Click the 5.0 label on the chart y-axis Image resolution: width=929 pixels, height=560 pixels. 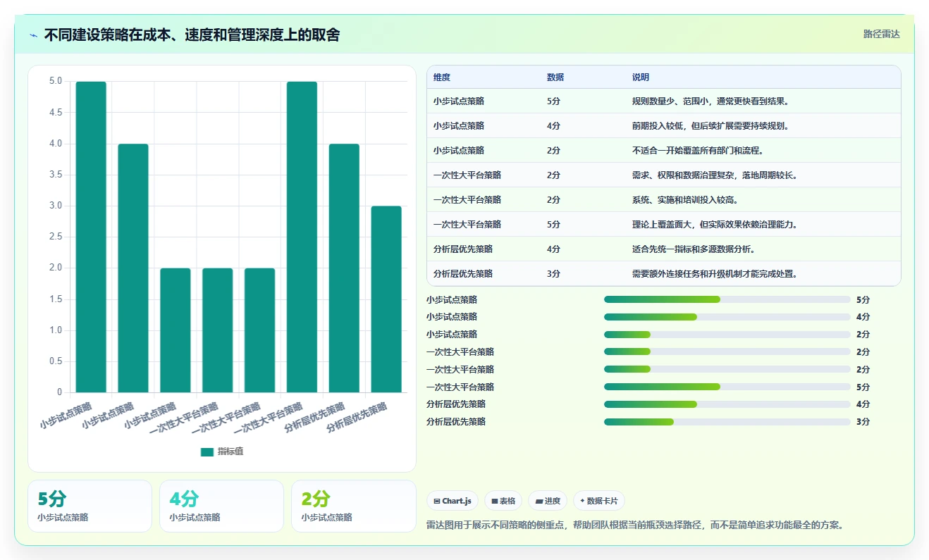[56, 81]
